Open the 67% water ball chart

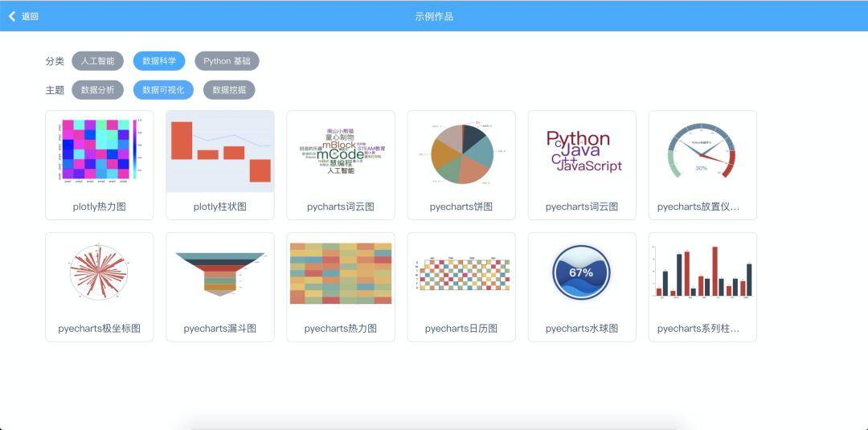(582, 273)
